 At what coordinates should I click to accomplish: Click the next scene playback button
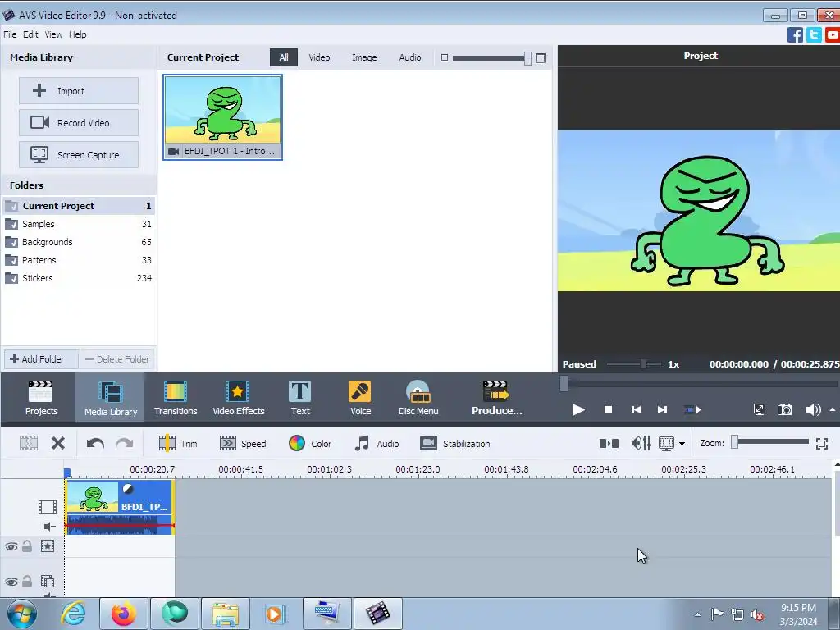coord(692,410)
